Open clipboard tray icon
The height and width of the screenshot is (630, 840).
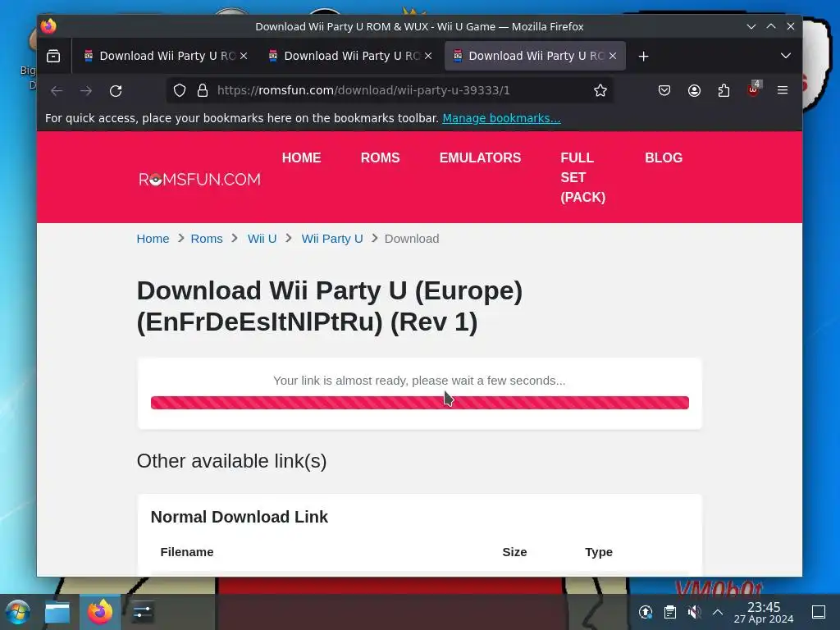pyautogui.click(x=669, y=612)
